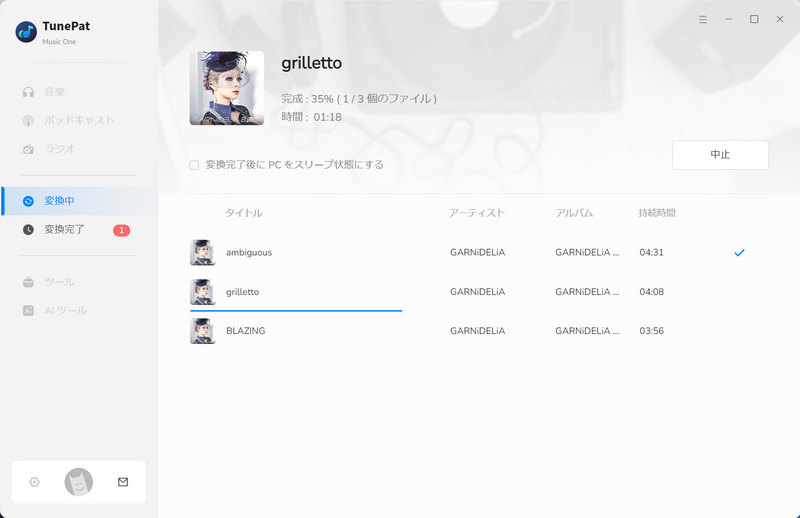This screenshot has height=518, width=800.
Task: Click the ambiguous track thumbnail
Action: 203,253
